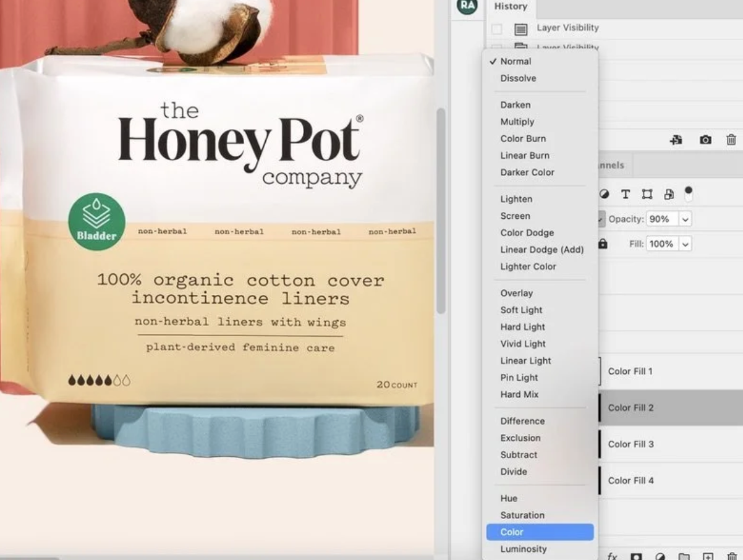Pick Multiply blend mode
Image resolution: width=743 pixels, height=560 pixels.
pyautogui.click(x=540, y=122)
